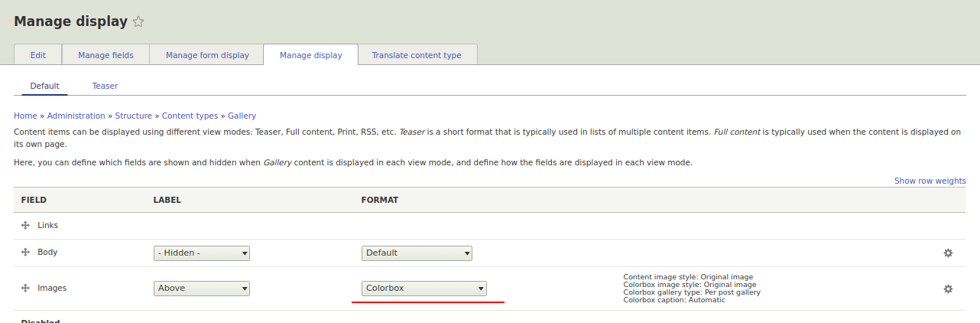The height and width of the screenshot is (323, 980).
Task: Select the Manage display tab
Action: click(x=310, y=55)
